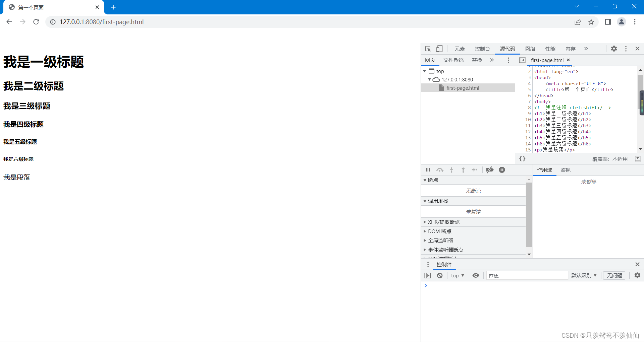Image resolution: width=644 pixels, height=342 pixels.
Task: Expand the XHR/提取断点 section
Action: coord(473,222)
